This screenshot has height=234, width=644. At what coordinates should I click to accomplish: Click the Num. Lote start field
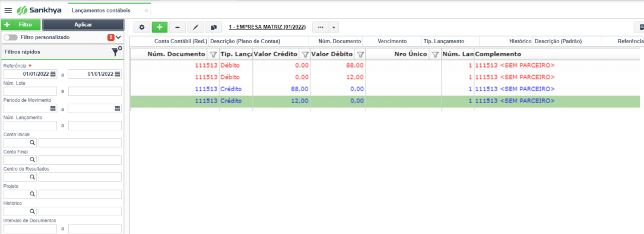tap(30, 91)
